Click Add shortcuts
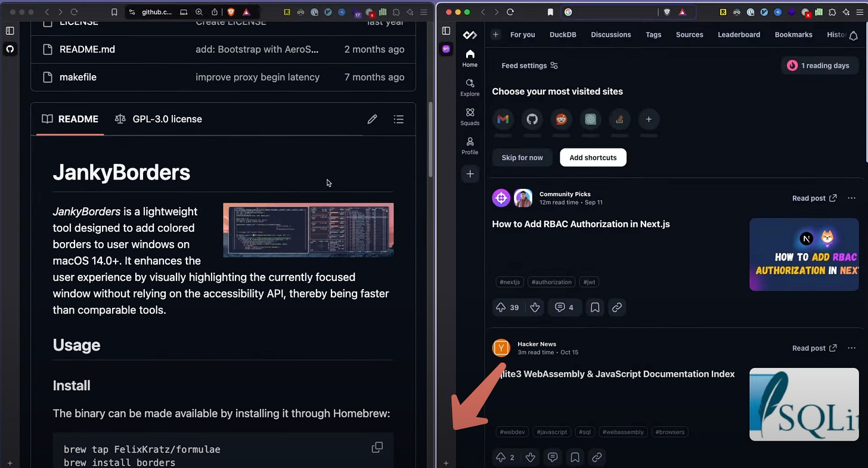Viewport: 868px width, 468px height. click(593, 157)
